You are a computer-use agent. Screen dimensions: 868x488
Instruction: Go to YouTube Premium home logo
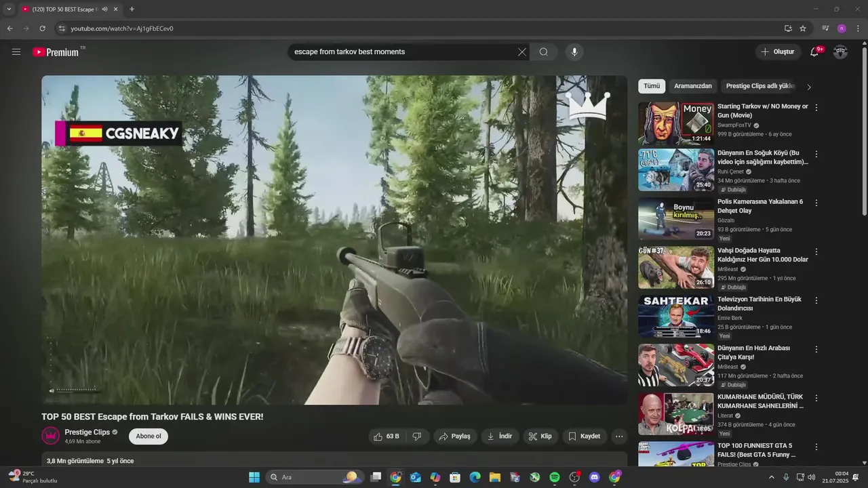(56, 52)
